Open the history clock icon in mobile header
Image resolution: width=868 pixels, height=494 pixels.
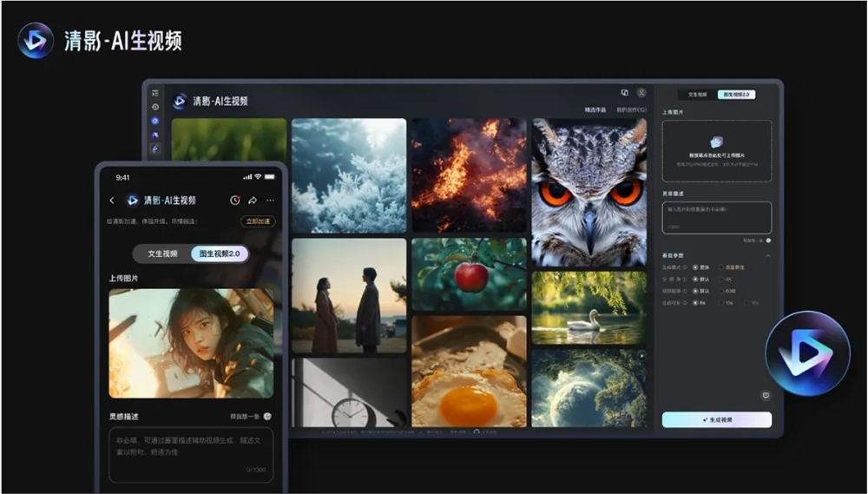tap(234, 201)
